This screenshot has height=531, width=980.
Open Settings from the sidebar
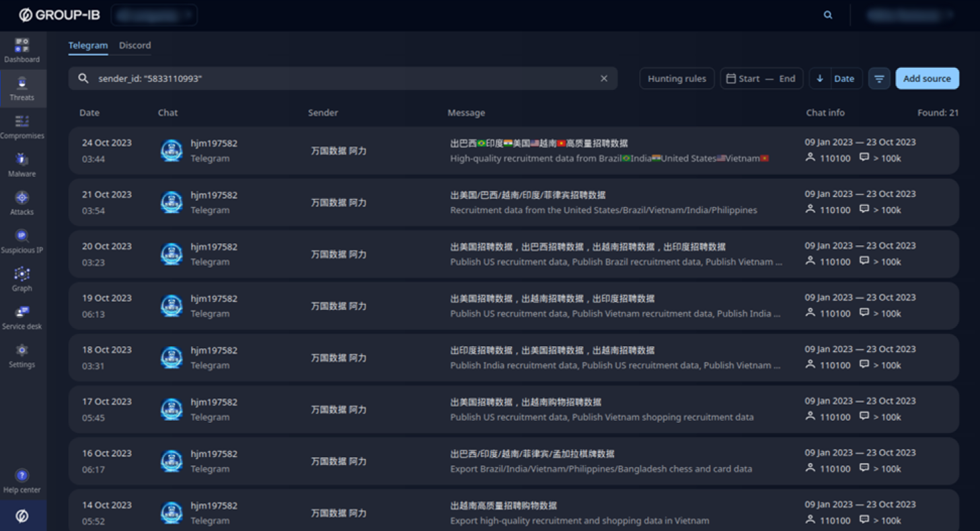pos(22,355)
